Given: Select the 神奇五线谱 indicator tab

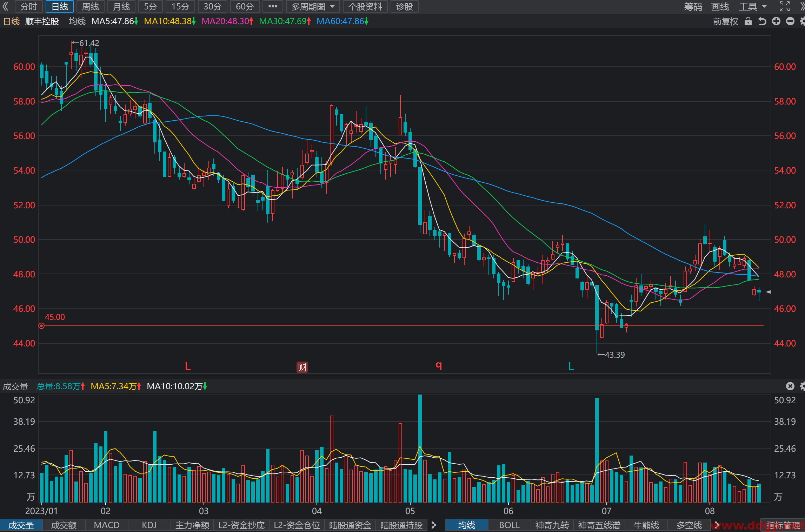Looking at the screenshot, I should click(x=599, y=525).
